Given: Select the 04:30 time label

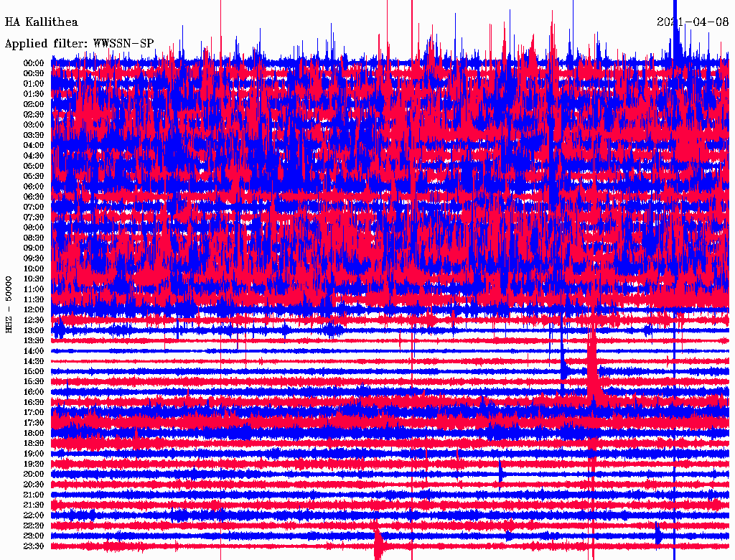Looking at the screenshot, I should [34, 156].
